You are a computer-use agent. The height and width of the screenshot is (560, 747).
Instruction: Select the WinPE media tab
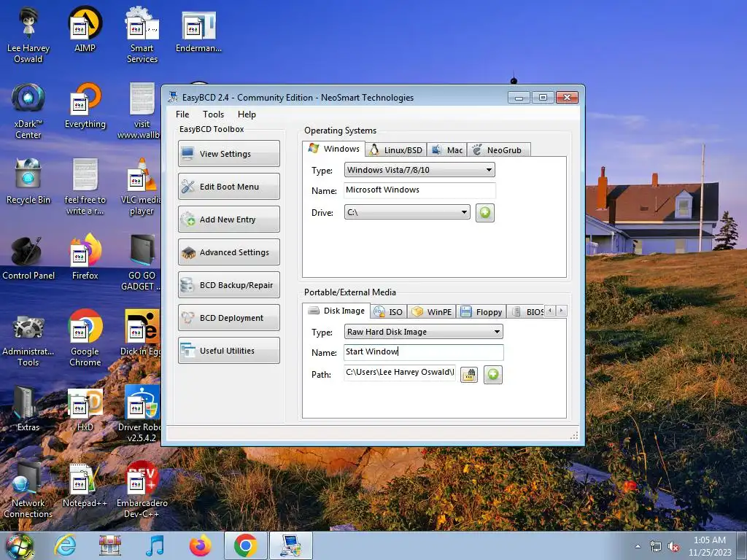tap(432, 312)
